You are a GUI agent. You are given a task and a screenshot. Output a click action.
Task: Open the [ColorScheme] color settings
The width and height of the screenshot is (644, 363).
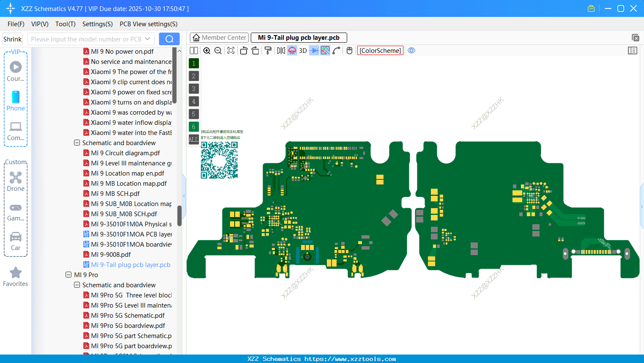coord(380,50)
